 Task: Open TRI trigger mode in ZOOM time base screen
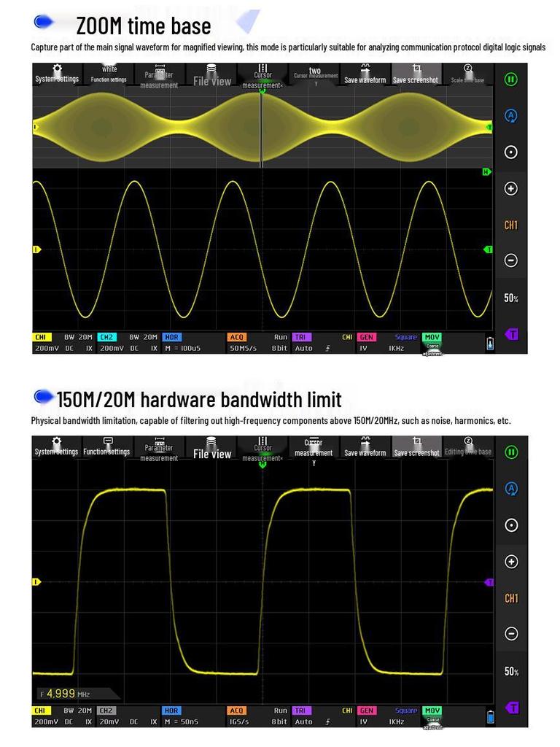[300, 337]
